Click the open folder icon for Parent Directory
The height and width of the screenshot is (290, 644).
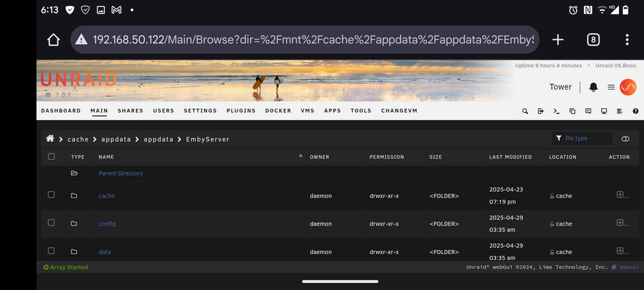click(74, 173)
